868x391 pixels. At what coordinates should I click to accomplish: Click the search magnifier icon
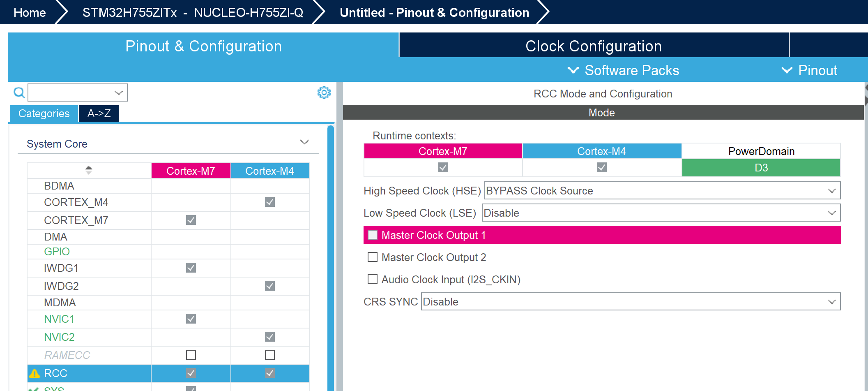click(x=19, y=93)
